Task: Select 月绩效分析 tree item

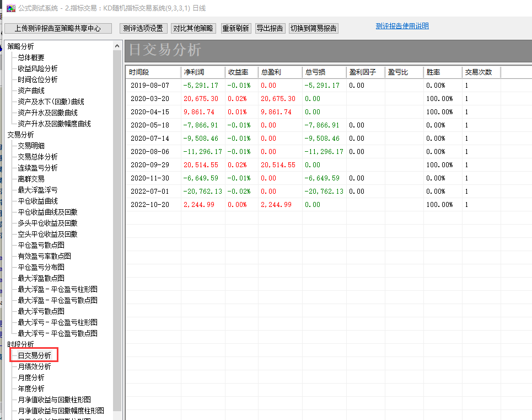Action: pyautogui.click(x=34, y=366)
